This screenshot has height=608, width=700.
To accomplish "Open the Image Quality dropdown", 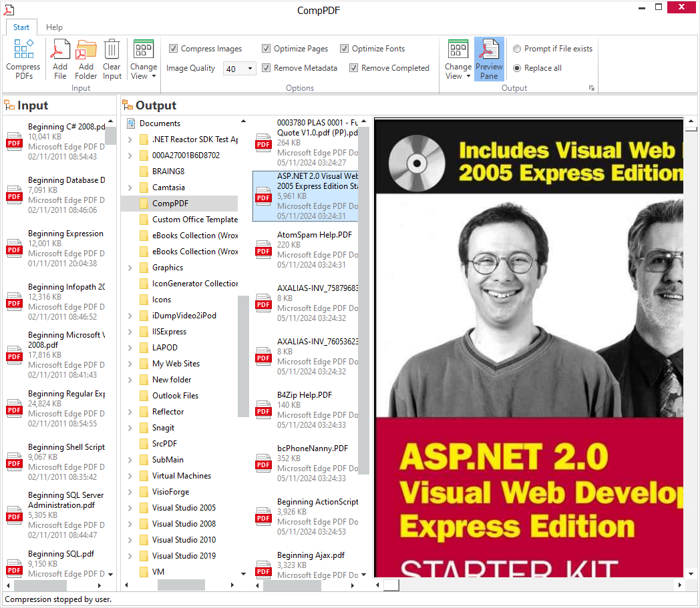I will tap(250, 69).
